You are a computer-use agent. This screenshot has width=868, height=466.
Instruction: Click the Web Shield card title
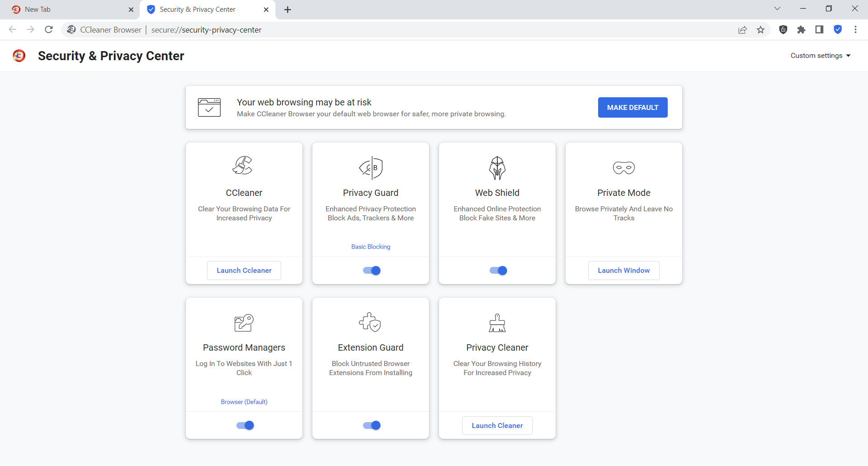click(x=497, y=193)
